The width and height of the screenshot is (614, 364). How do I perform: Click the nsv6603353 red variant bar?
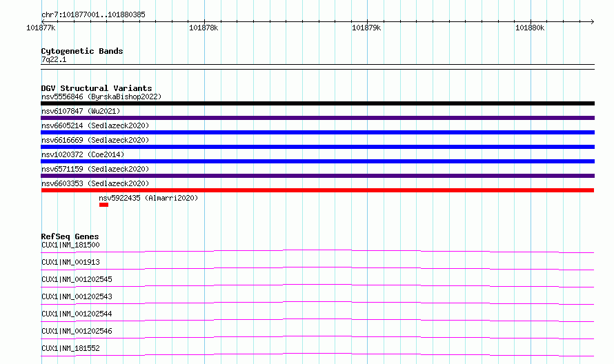[317, 190]
